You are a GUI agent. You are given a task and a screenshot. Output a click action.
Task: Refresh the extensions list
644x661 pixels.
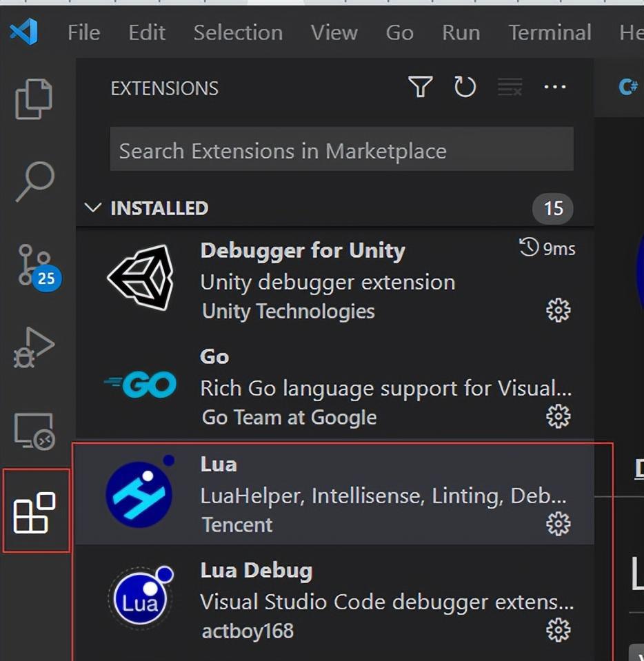[x=465, y=87]
